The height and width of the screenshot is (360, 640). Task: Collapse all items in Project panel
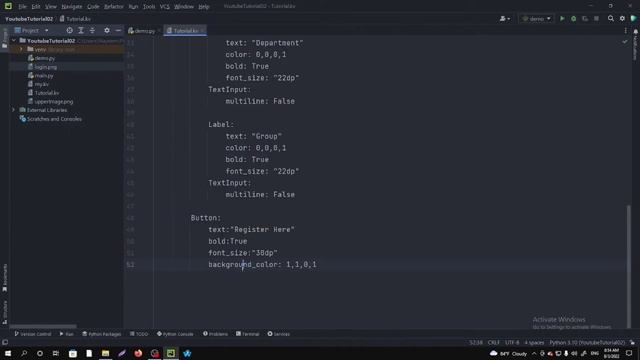pyautogui.click(x=92, y=30)
